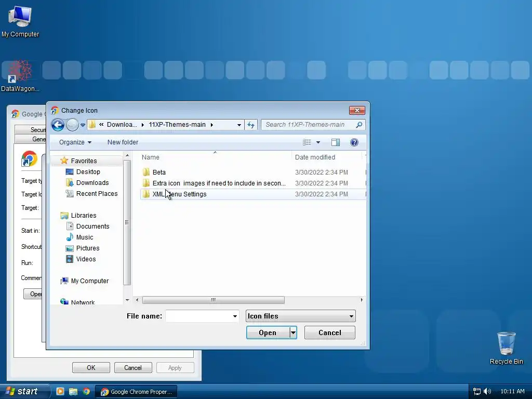This screenshot has height=399, width=532.
Task: Click the horizontal scrollbar thumb
Action: point(214,300)
